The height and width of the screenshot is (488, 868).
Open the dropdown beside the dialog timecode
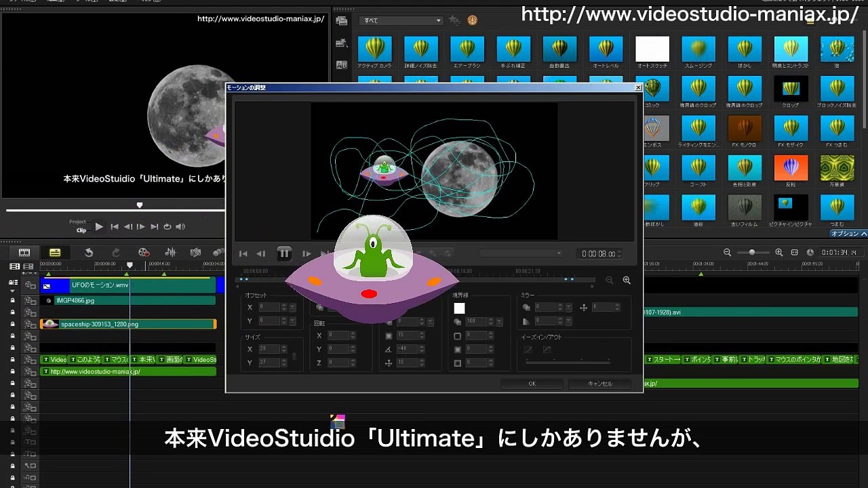521,253
